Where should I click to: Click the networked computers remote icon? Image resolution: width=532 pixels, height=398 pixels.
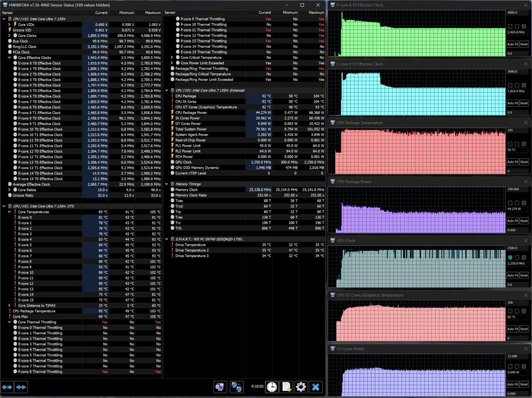tap(236, 387)
